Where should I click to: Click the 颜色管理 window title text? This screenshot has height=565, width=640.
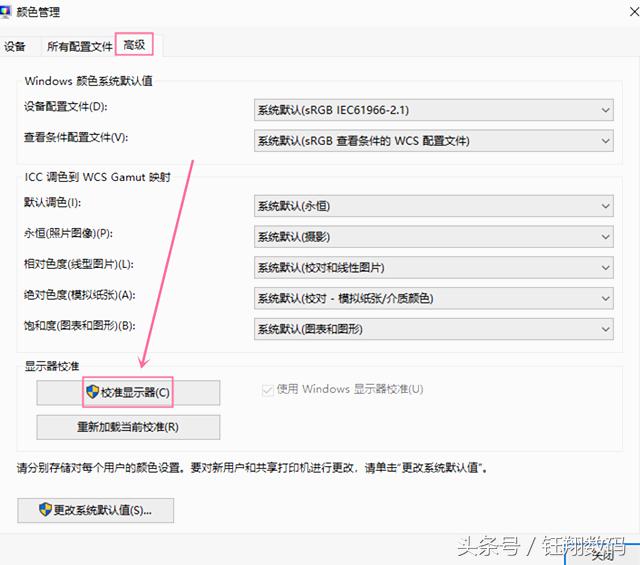38,12
